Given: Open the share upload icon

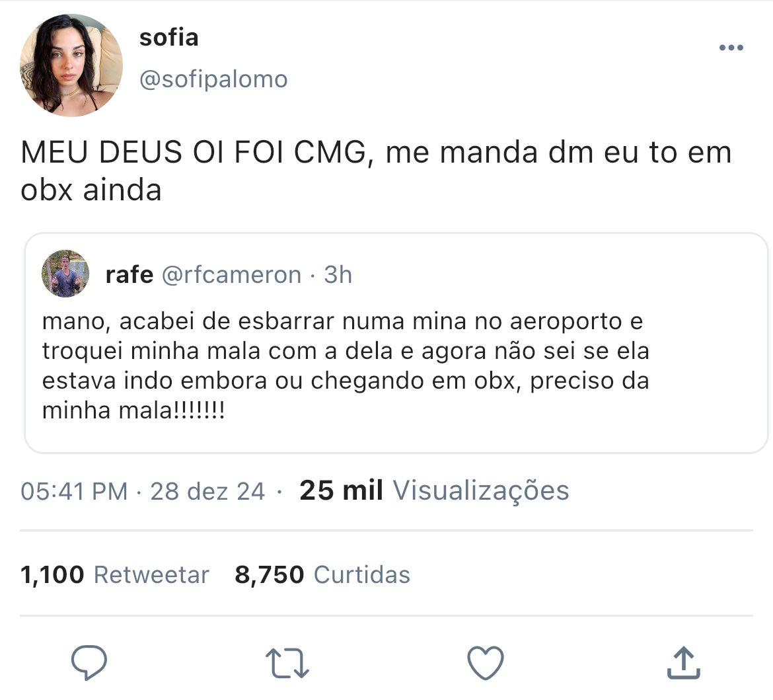Looking at the screenshot, I should [x=684, y=663].
